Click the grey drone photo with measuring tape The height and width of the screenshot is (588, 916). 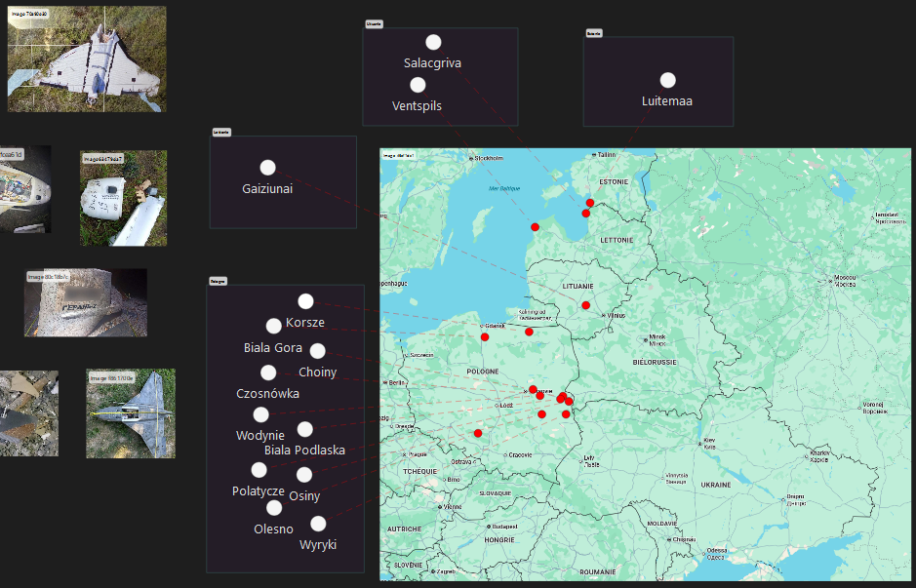pyautogui.click(x=131, y=413)
